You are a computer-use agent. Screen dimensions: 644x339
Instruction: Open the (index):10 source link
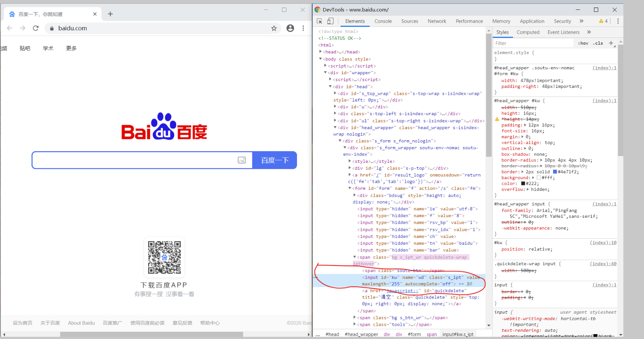pos(603,243)
